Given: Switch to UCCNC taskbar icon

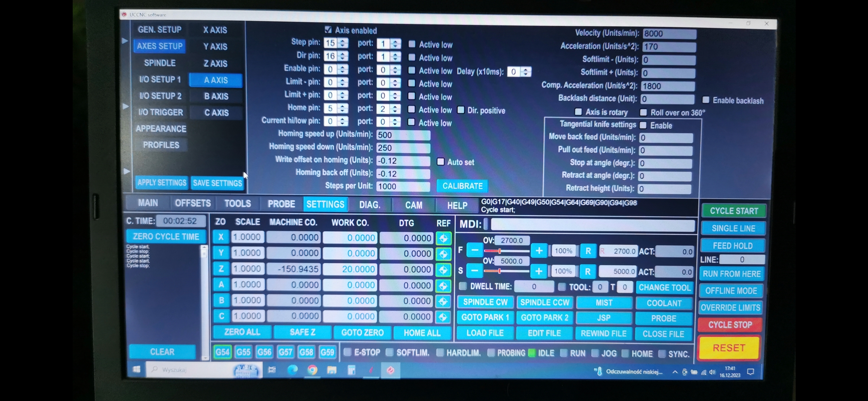Looking at the screenshot, I should pos(390,370).
